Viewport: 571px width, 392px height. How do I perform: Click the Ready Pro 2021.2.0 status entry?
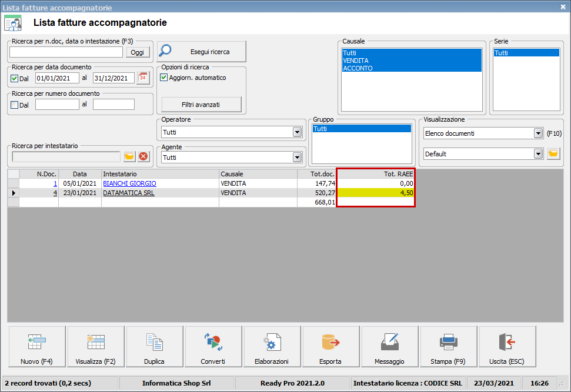[292, 383]
